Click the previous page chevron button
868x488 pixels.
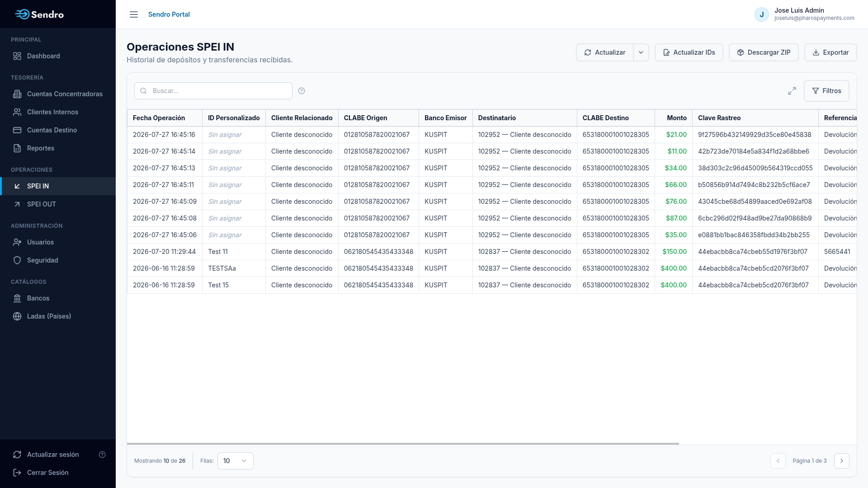click(778, 461)
